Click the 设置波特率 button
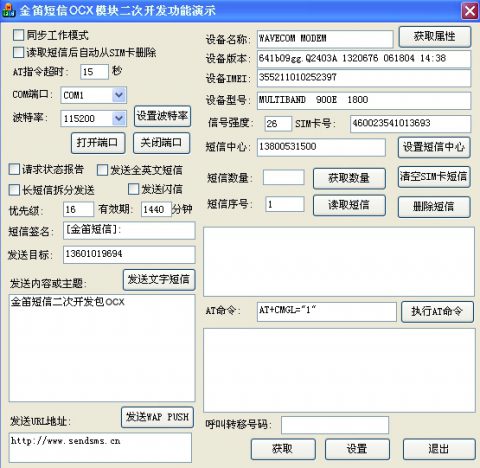480x468 pixels. click(x=162, y=116)
